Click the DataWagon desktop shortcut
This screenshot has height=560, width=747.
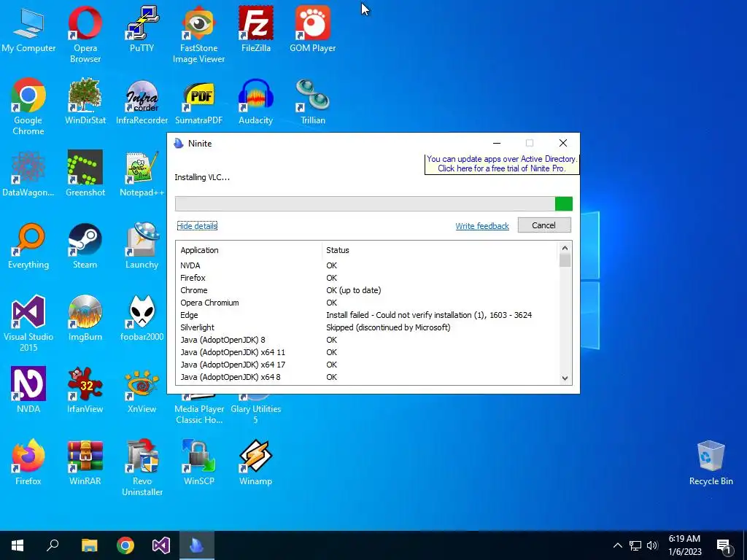pos(28,174)
